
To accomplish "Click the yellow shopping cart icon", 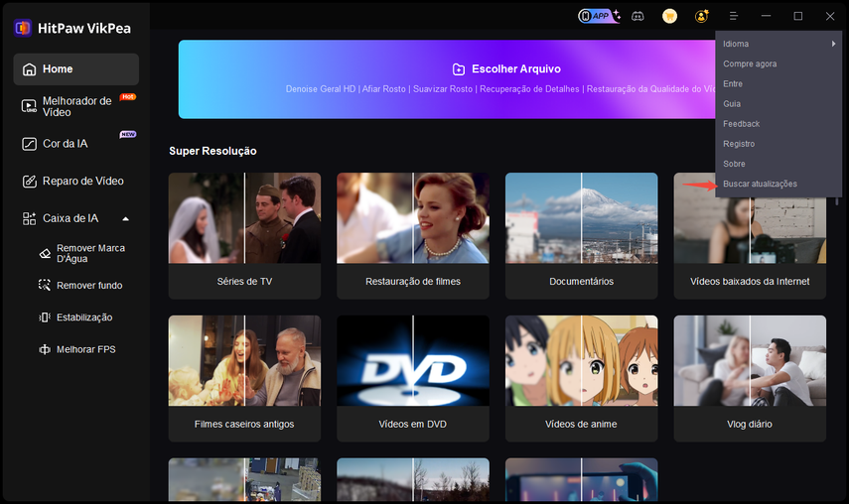I will point(670,16).
